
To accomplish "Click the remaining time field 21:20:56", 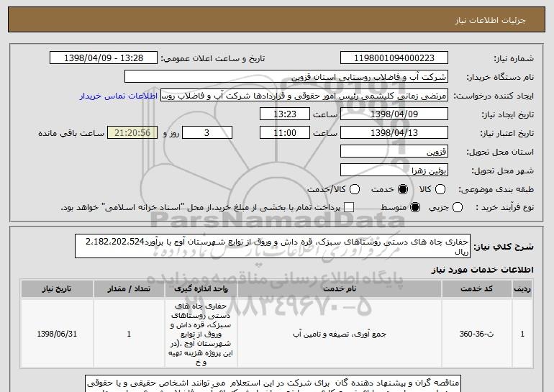I will pos(132,133).
